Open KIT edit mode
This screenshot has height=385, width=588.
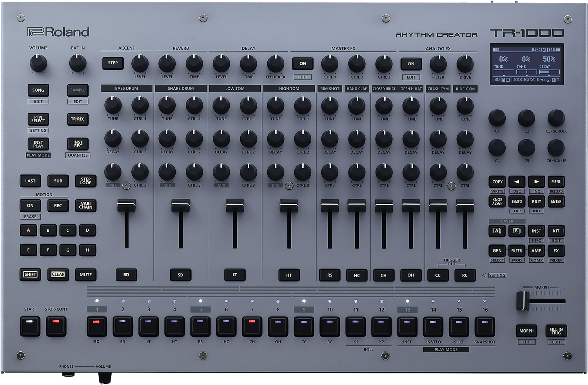click(x=556, y=231)
